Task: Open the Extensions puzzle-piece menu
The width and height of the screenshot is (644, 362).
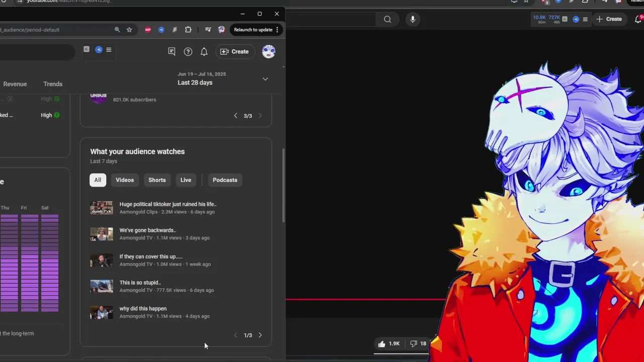Action: 188,30
